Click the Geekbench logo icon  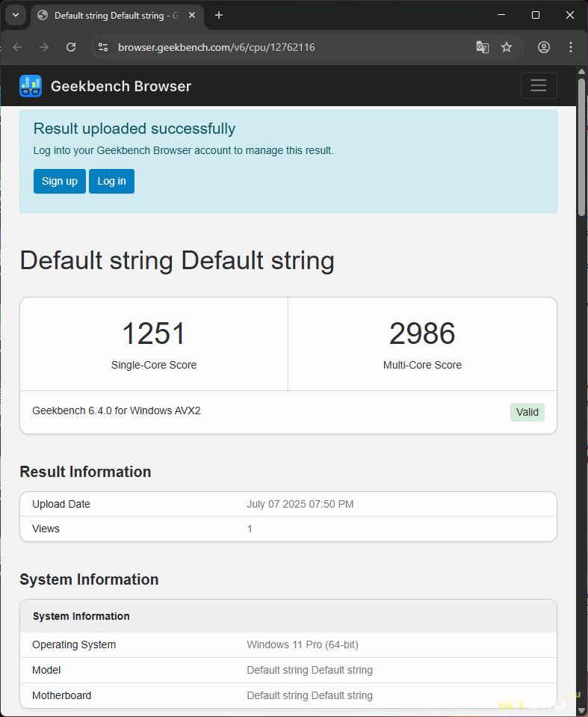(31, 86)
